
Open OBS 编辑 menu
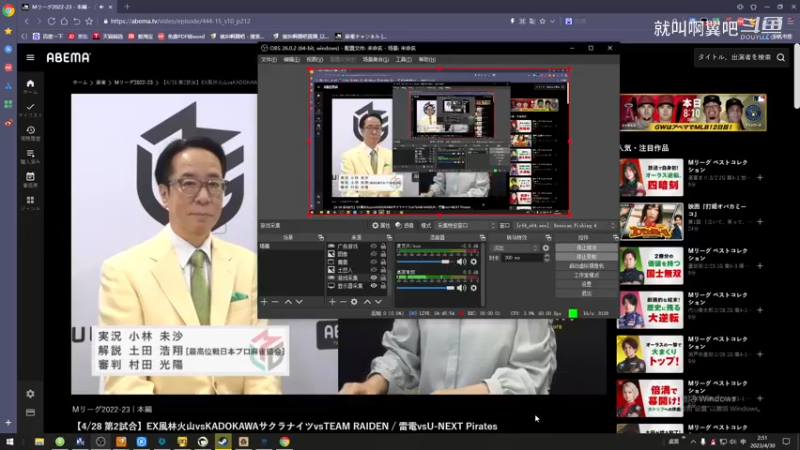[x=291, y=60]
